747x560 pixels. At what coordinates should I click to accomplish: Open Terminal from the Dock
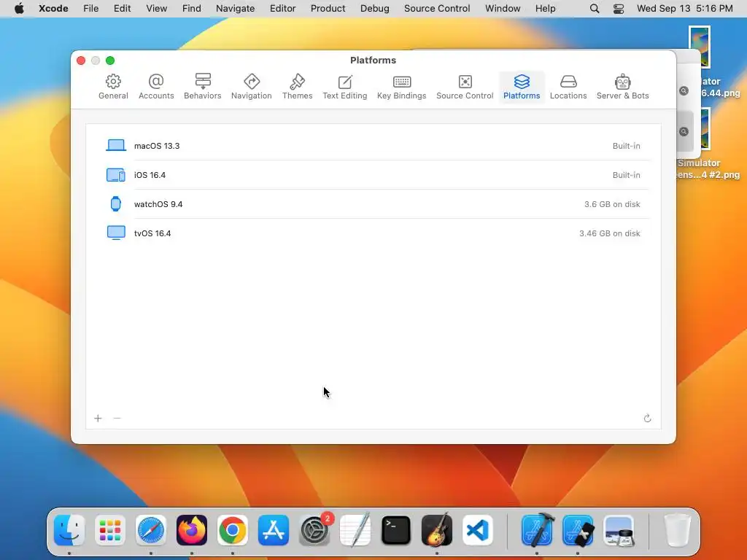coord(396,530)
